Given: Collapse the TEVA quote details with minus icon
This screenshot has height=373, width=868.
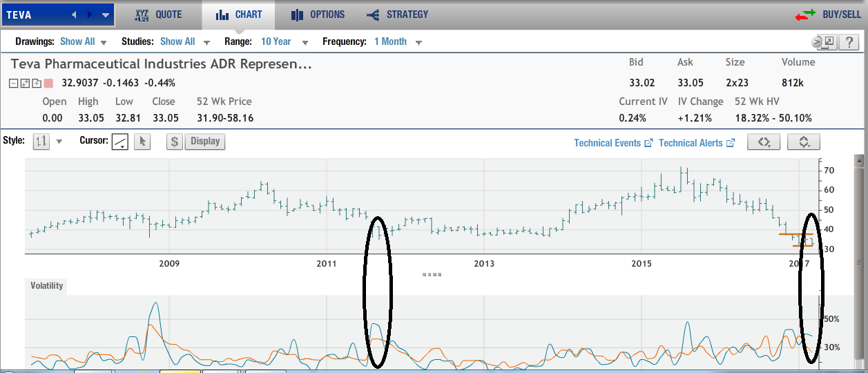Looking at the screenshot, I should coord(14,84).
